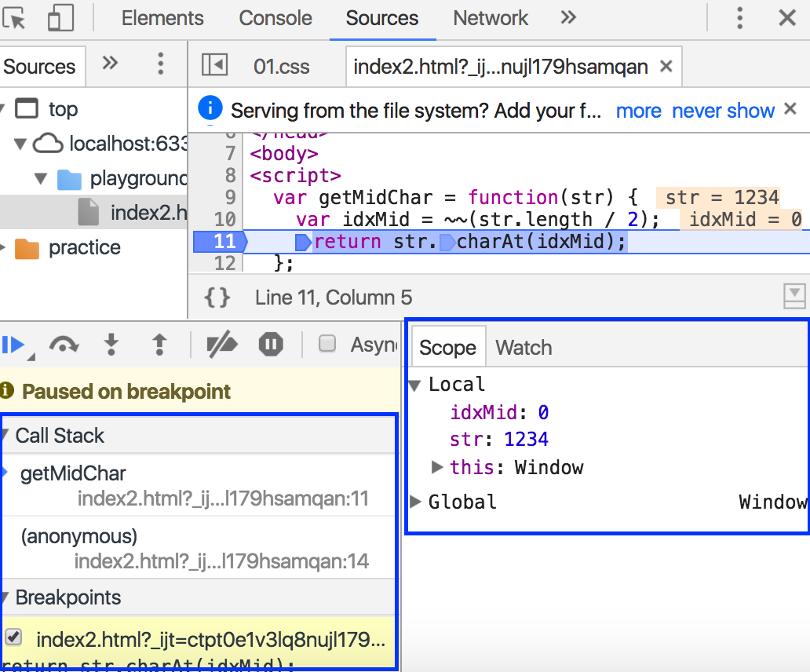Enable the Async checkbox

(327, 344)
